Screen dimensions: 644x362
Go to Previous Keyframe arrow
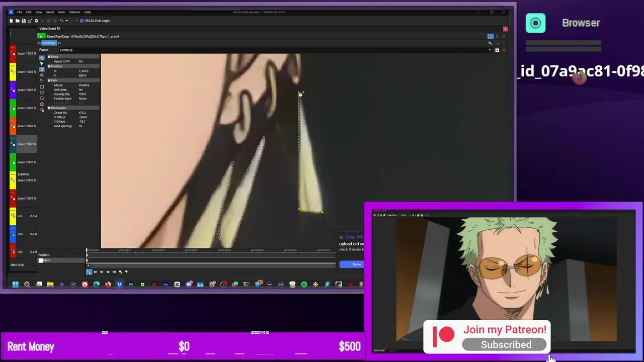(x=102, y=272)
